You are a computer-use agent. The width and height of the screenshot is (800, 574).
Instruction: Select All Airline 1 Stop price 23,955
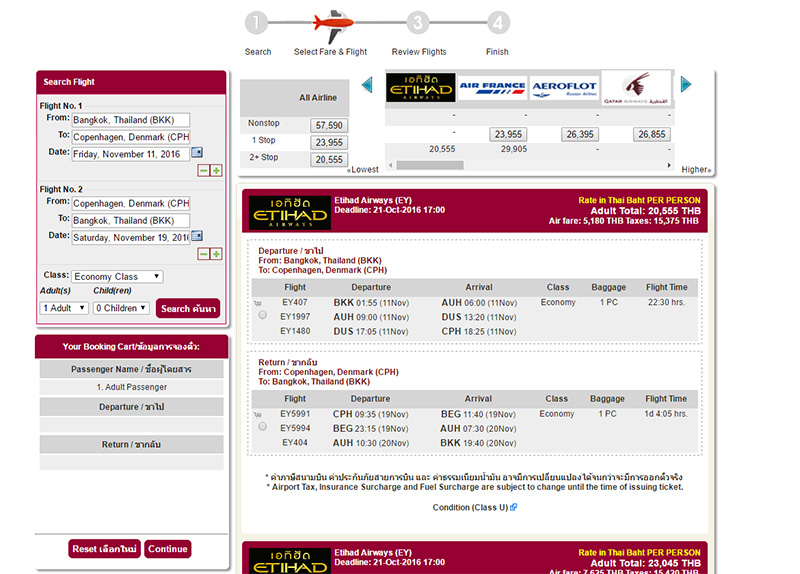(x=329, y=142)
